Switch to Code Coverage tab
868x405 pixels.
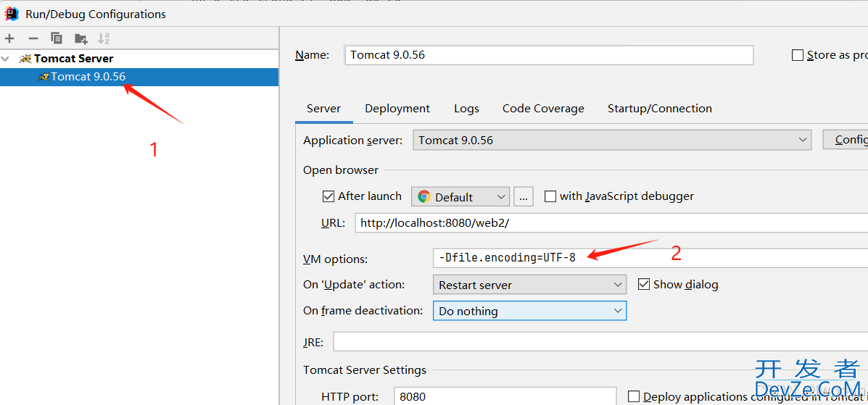(543, 109)
